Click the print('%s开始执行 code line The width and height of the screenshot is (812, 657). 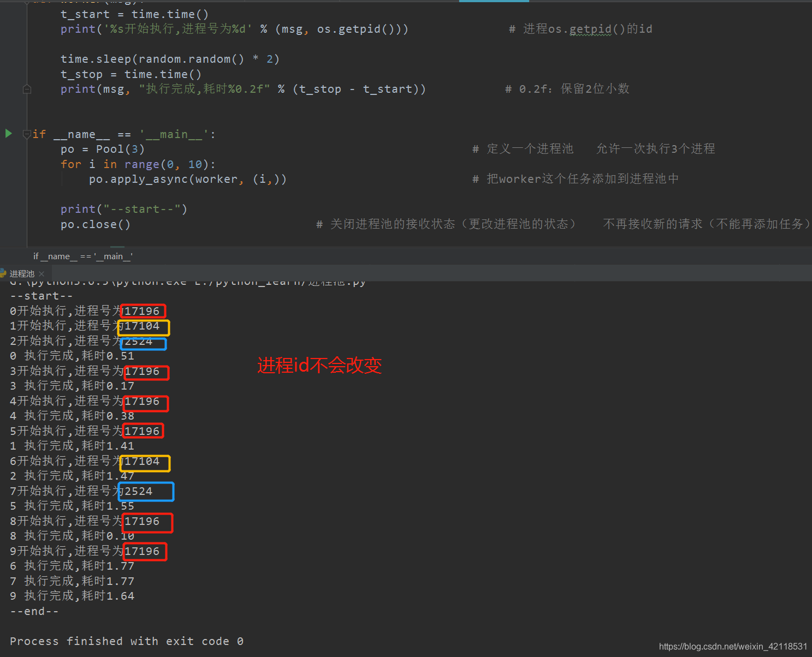click(x=234, y=29)
